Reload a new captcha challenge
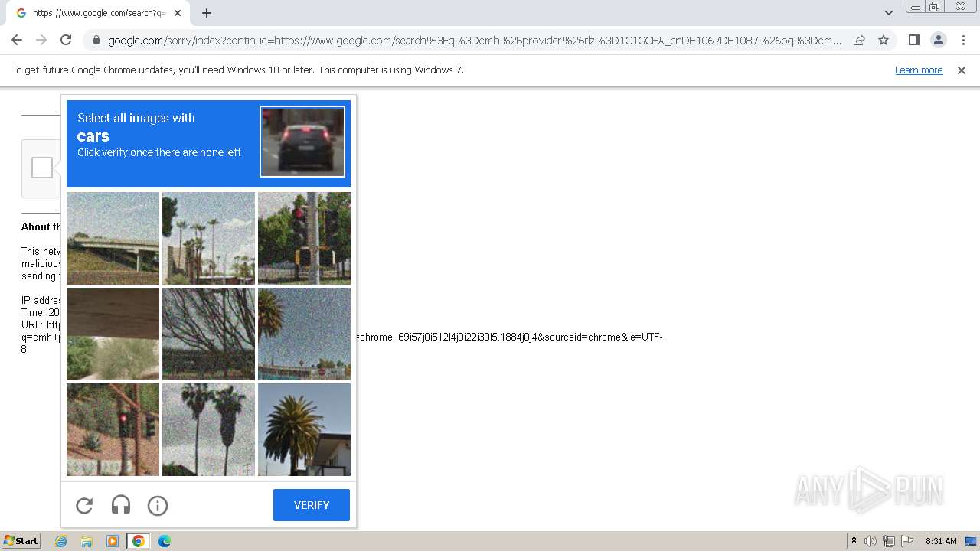This screenshot has width=980, height=551. [x=84, y=505]
